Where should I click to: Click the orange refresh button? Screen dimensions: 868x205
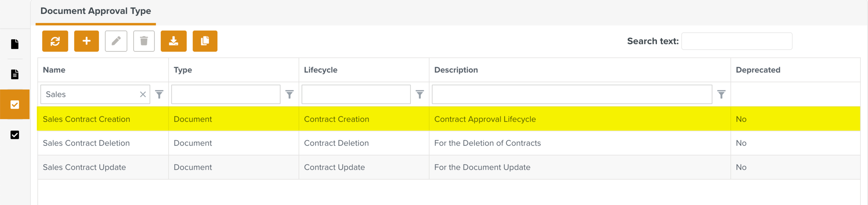pos(55,41)
